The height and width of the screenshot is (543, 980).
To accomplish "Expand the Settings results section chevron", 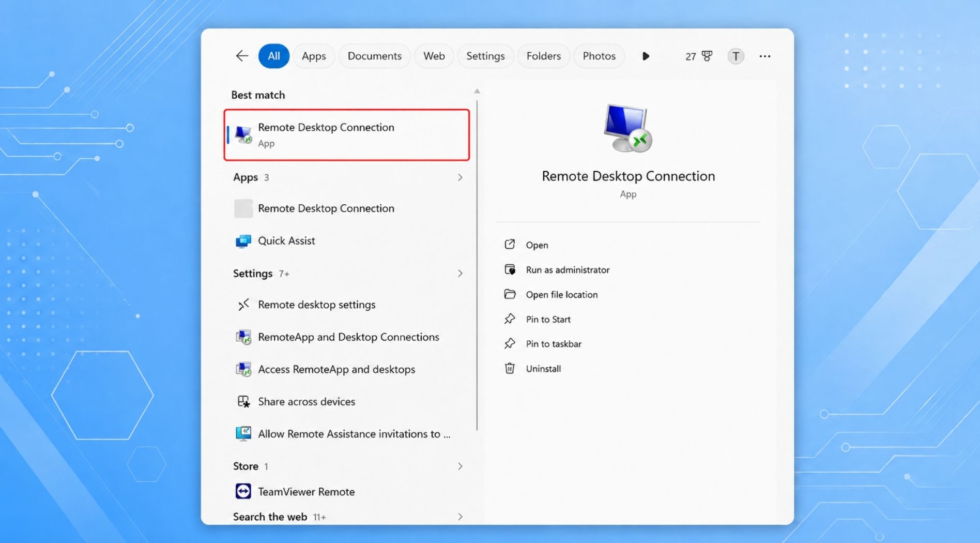I will coord(460,274).
